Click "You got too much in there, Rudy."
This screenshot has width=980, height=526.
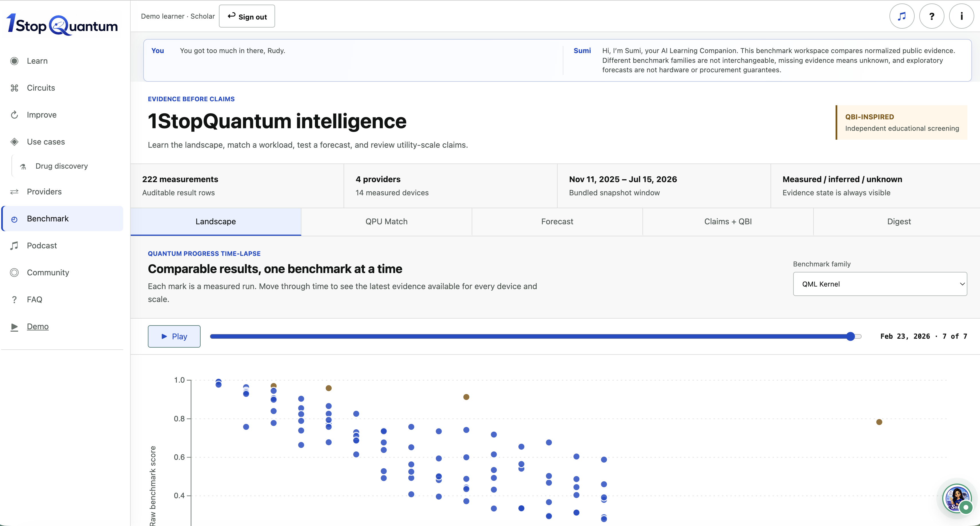(232, 51)
